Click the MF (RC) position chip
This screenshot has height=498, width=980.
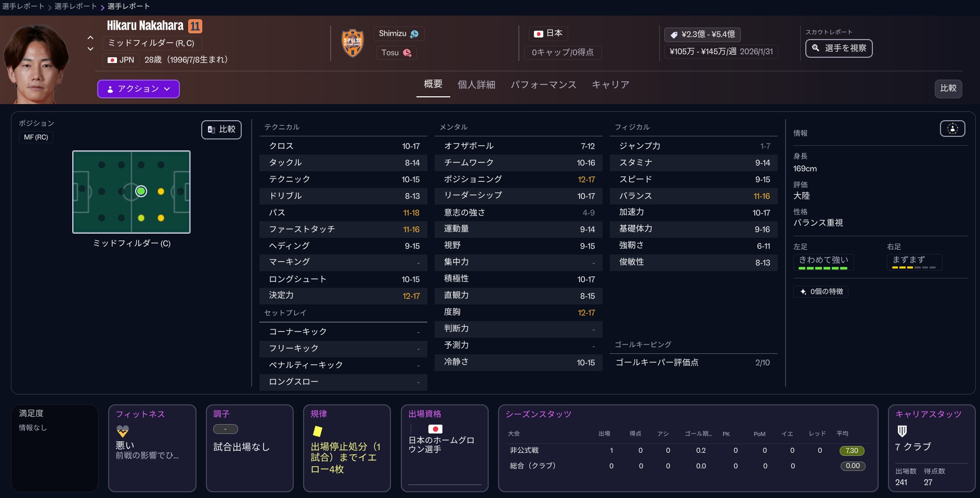tap(36, 137)
